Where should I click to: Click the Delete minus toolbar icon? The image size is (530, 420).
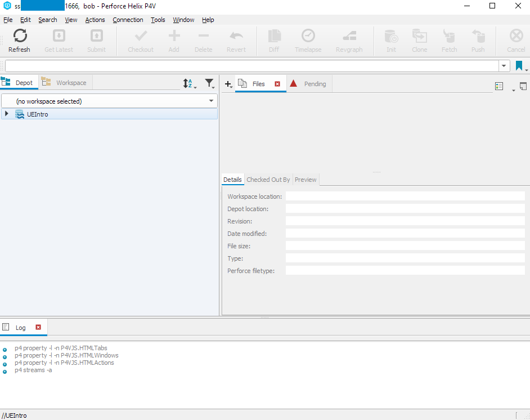[204, 35]
